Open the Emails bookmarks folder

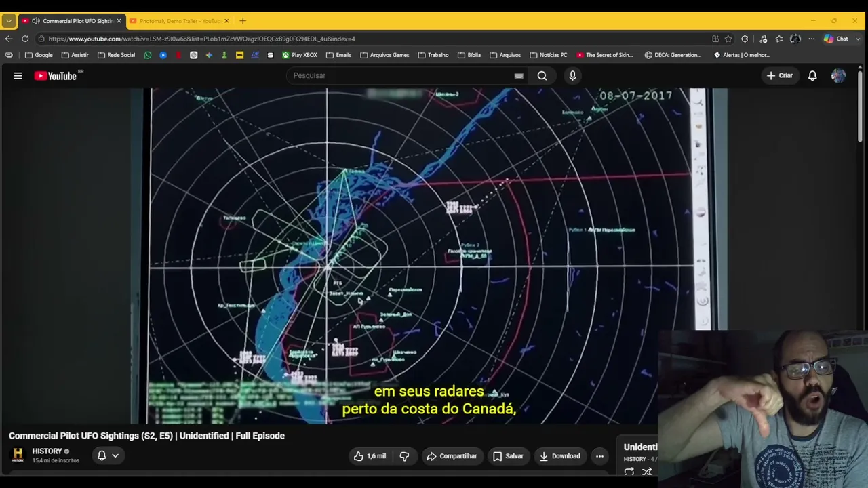(338, 55)
